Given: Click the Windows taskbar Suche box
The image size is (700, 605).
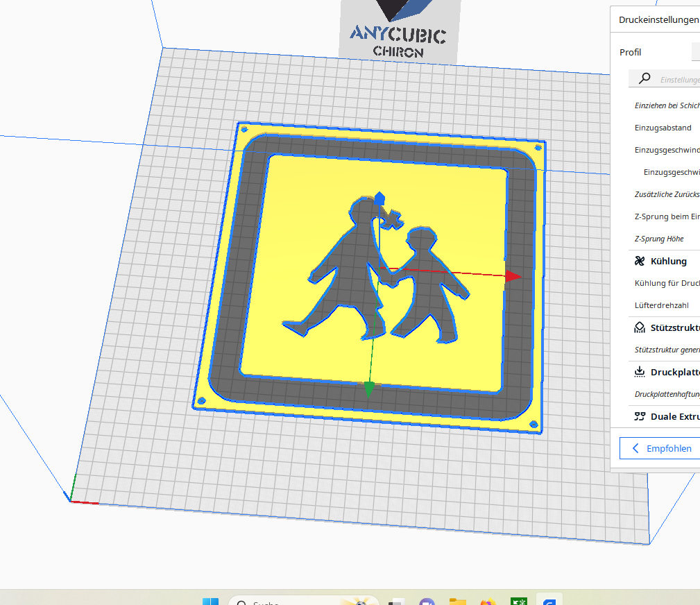Looking at the screenshot, I should click(304, 601).
